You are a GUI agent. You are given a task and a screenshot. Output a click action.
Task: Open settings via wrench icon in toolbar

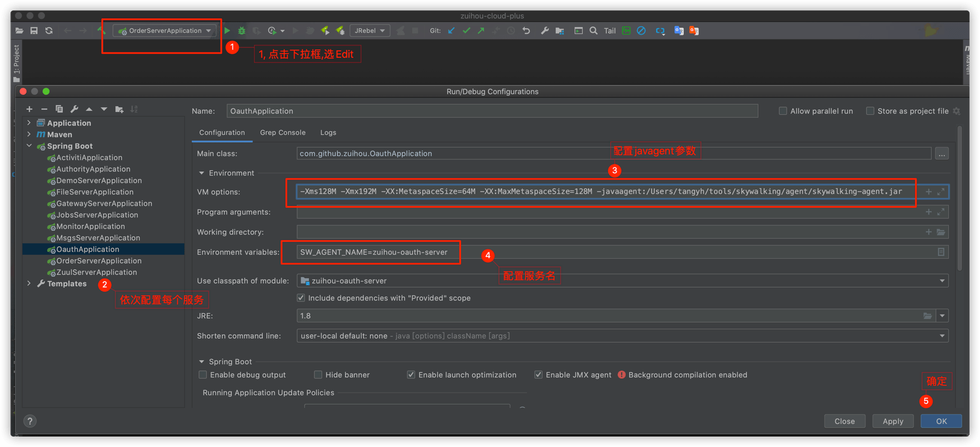tap(544, 30)
